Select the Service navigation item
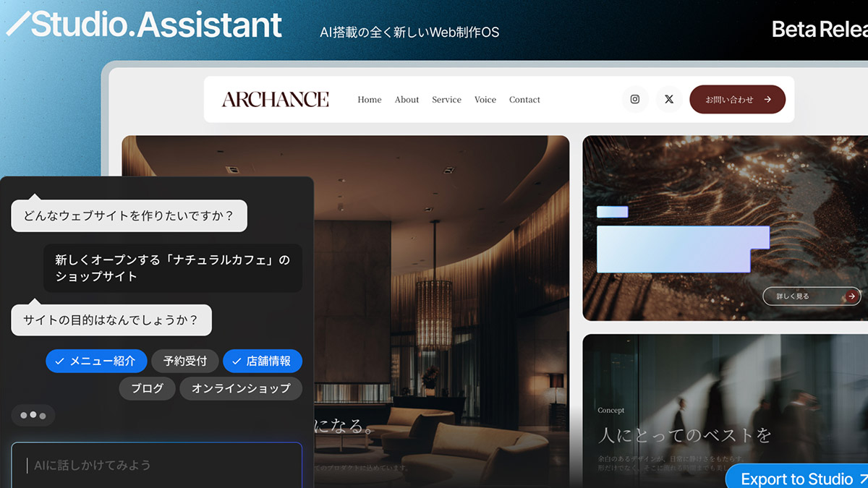This screenshot has width=868, height=488. (x=446, y=99)
